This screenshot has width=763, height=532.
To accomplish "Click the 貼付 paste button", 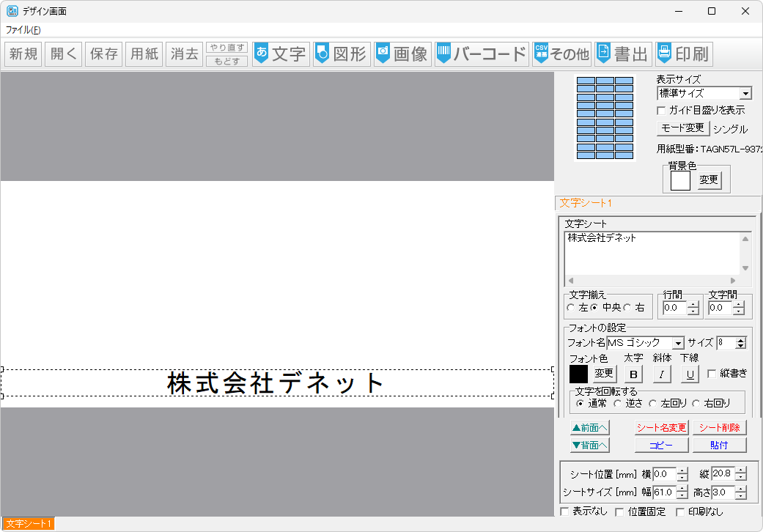I will (x=720, y=445).
